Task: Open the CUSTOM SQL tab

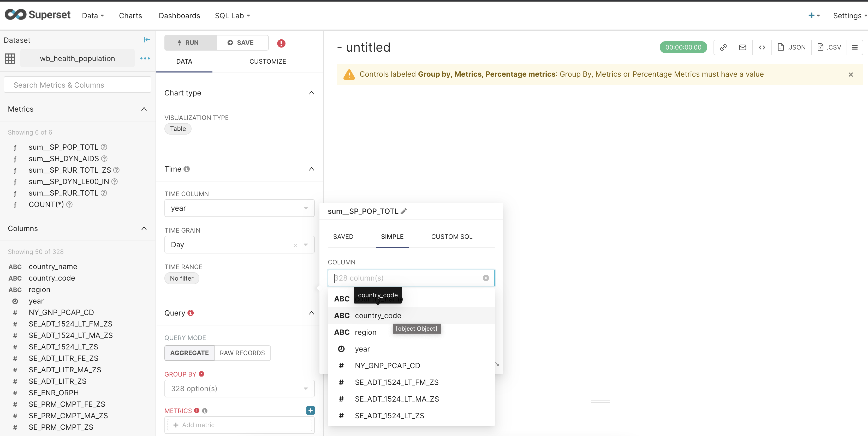Action: click(451, 237)
